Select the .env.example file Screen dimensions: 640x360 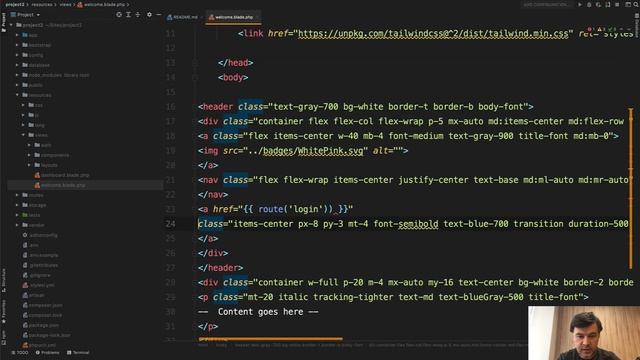click(85, 255)
